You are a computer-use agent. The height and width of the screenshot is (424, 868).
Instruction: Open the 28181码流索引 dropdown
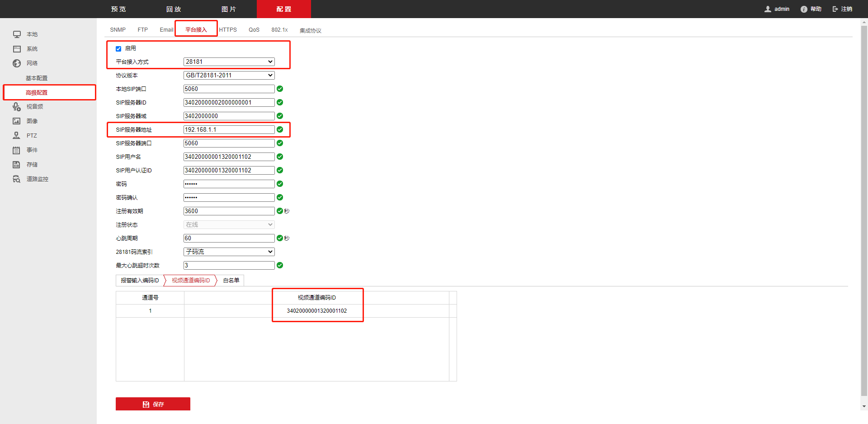229,252
